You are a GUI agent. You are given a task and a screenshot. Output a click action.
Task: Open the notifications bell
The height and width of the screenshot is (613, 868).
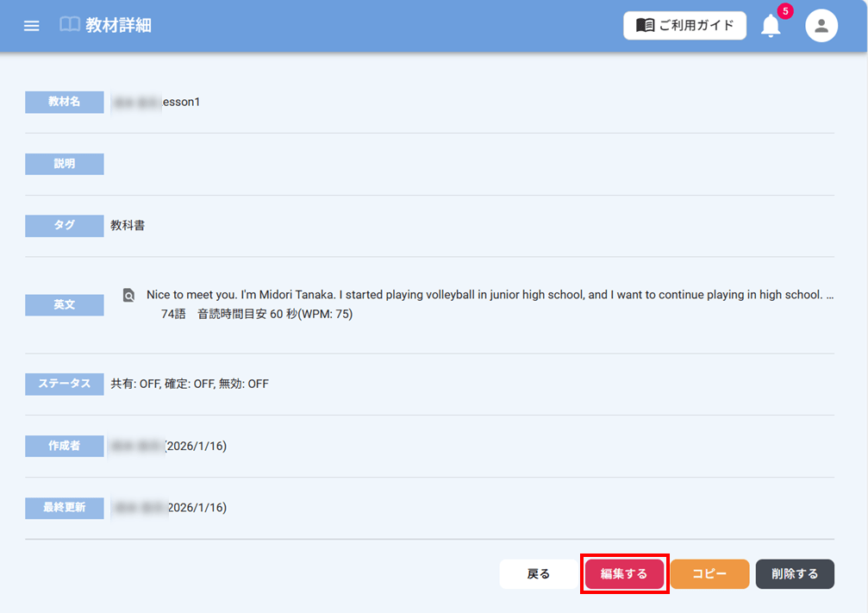point(771,27)
